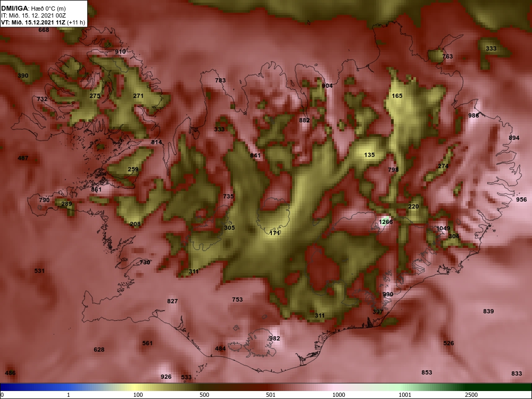
Task: Click the map value 275
Action: tap(95, 96)
